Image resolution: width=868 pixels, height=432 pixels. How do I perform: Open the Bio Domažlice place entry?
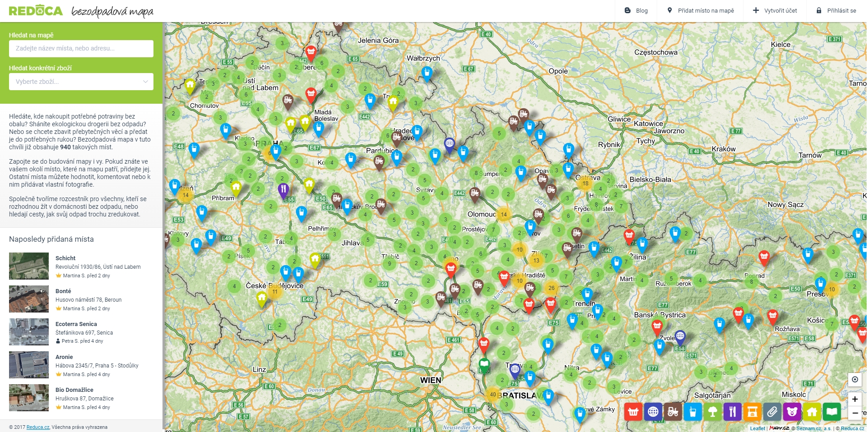74,390
